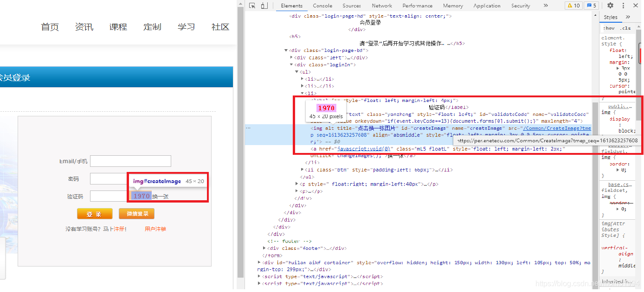Open the Network tab
The width and height of the screenshot is (644, 292).
[382, 6]
